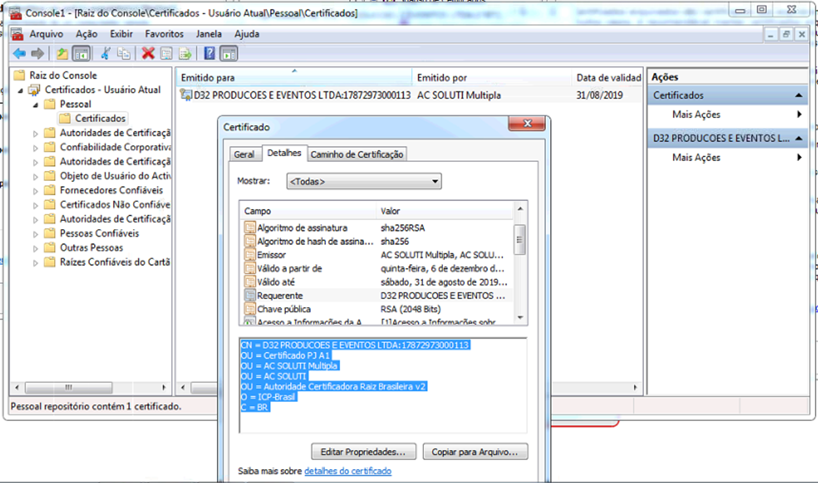Select the Válido a partir de field row
This screenshot has height=483, width=818.
pos(376,269)
